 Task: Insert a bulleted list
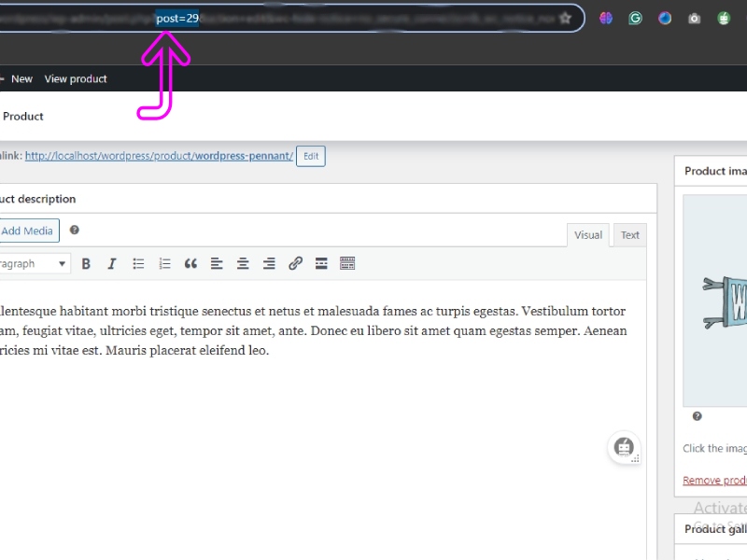[138, 263]
